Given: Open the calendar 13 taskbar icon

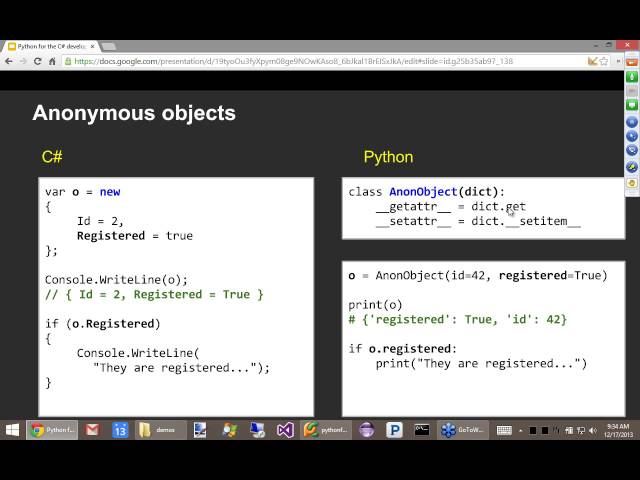Looking at the screenshot, I should [x=120, y=430].
